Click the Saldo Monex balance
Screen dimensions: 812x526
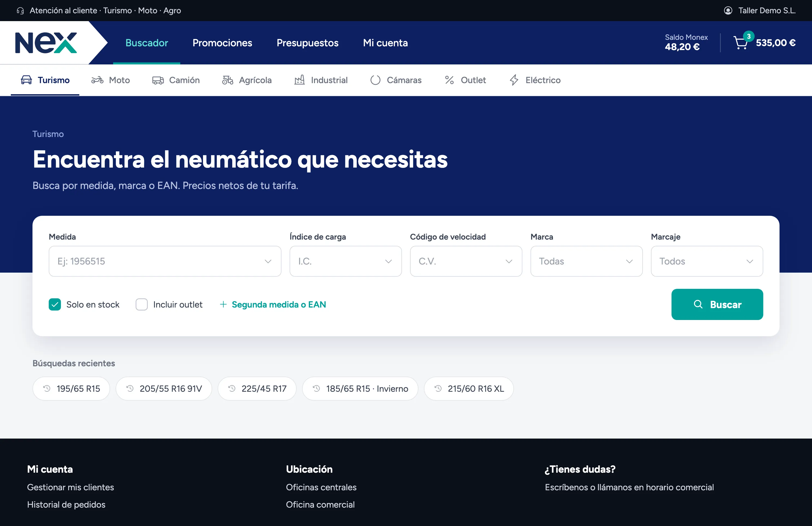[686, 42]
